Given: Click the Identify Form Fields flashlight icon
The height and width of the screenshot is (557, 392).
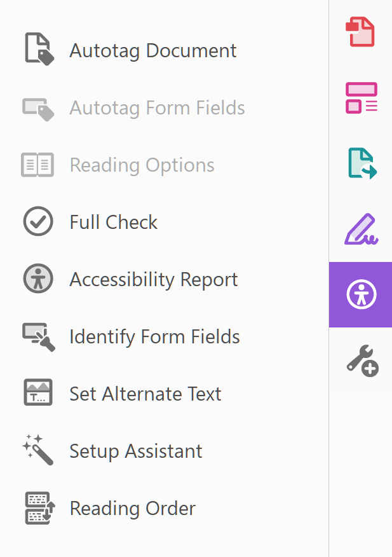Looking at the screenshot, I should coord(38,336).
